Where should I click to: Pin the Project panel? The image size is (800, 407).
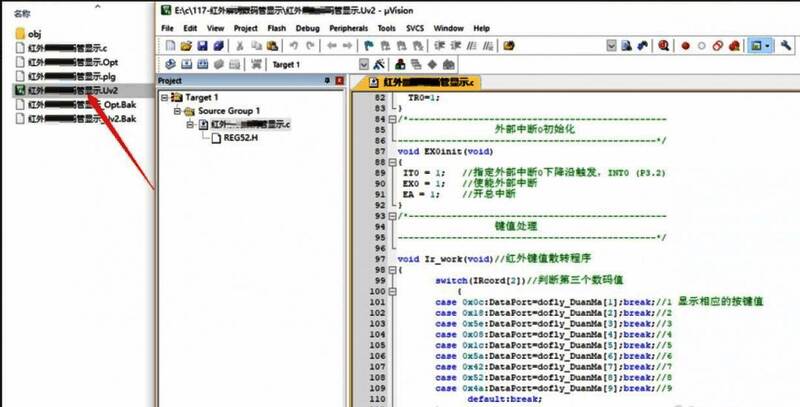click(326, 81)
